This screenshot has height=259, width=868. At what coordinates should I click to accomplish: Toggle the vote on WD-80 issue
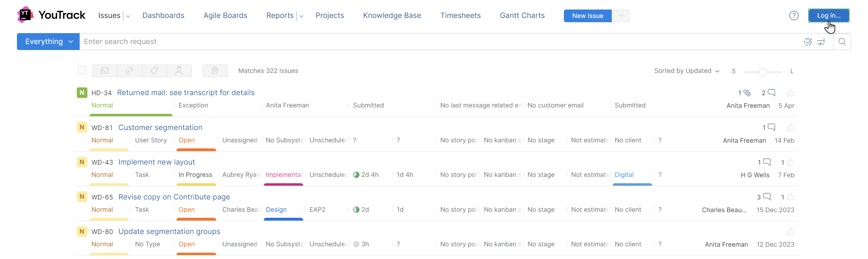click(x=790, y=232)
